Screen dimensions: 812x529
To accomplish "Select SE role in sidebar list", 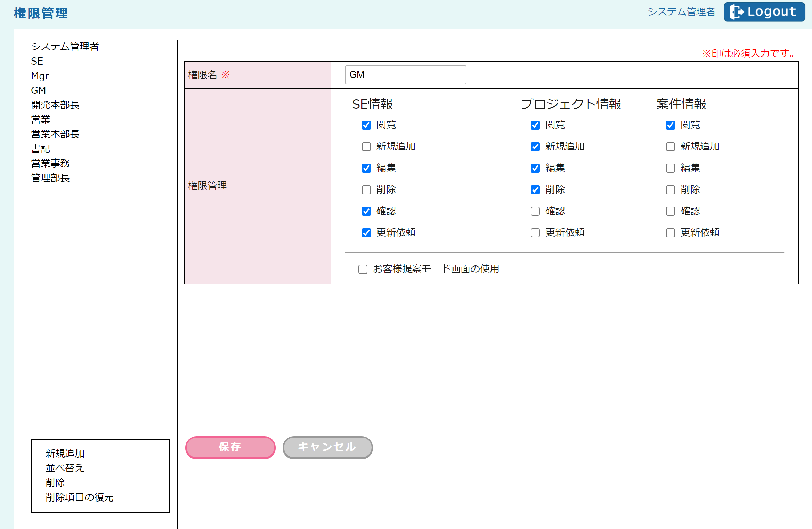I will (x=37, y=61).
